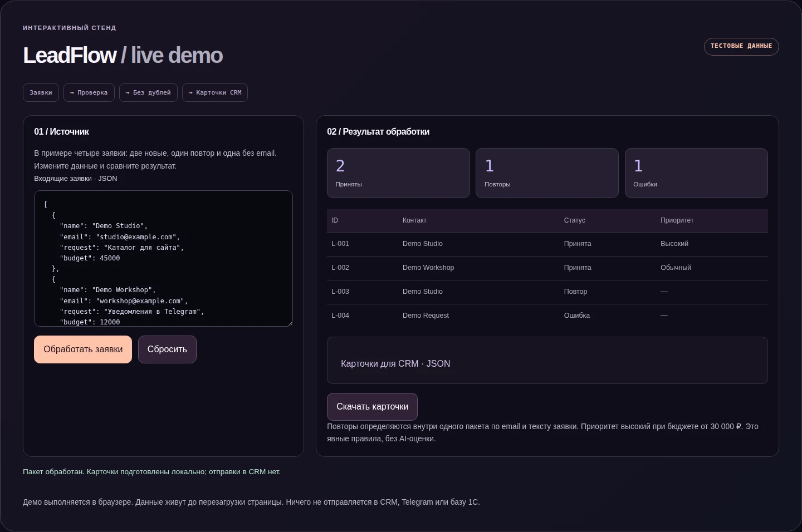Click the "name": "Demo Workshop" line

[107, 290]
